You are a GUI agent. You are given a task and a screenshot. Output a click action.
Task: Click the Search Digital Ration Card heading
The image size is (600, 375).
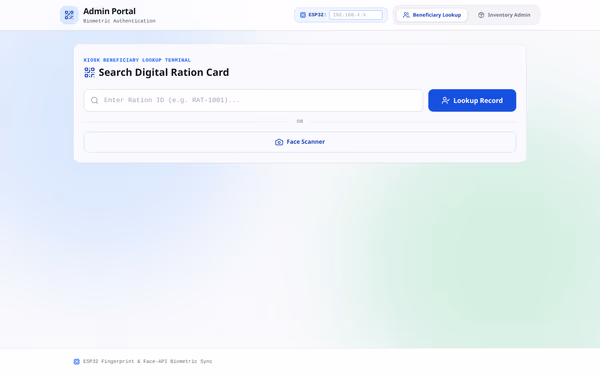point(164,72)
